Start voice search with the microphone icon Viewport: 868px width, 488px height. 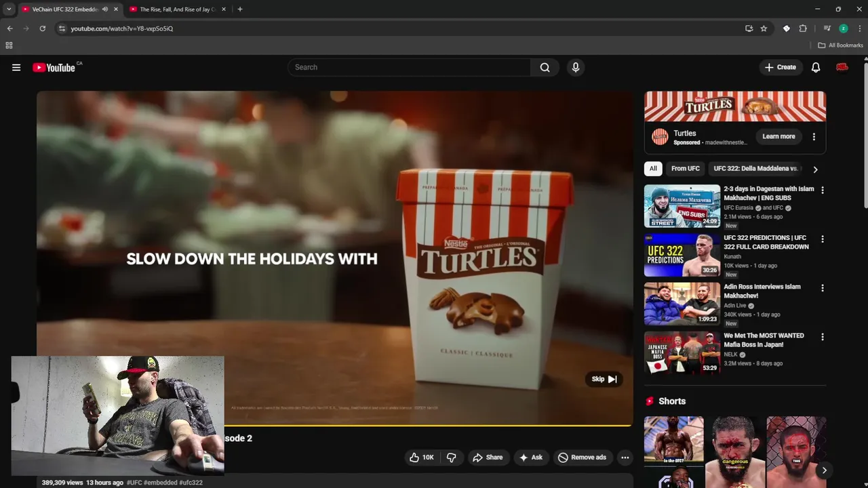click(576, 67)
